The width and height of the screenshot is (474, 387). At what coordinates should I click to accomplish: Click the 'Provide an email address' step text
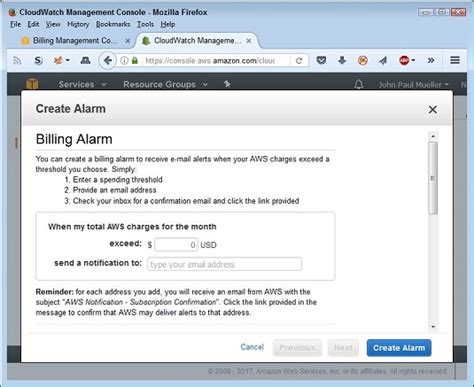[115, 190]
